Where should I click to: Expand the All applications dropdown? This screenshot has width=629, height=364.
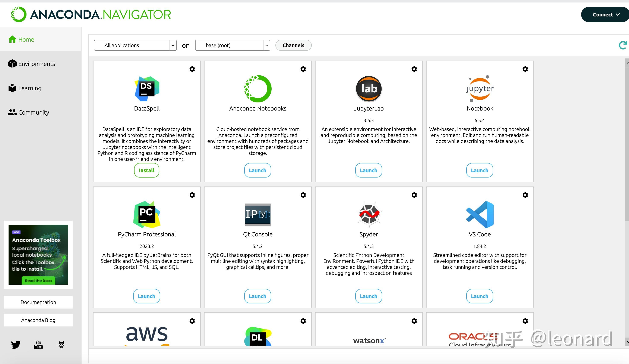click(135, 45)
